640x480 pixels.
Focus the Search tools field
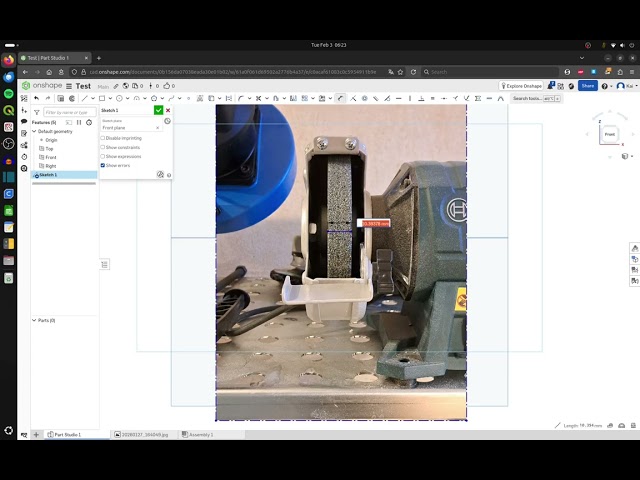pos(536,98)
